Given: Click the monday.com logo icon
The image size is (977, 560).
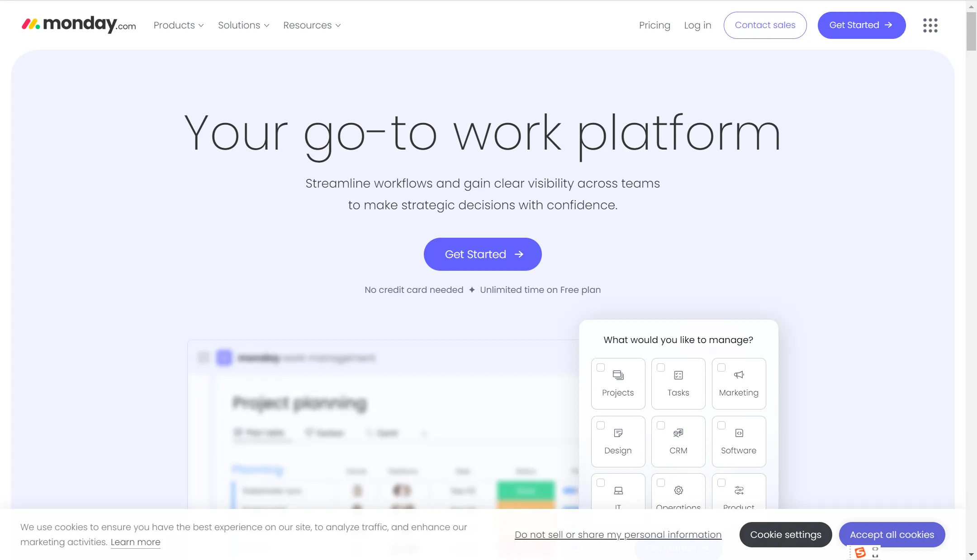Looking at the screenshot, I should pos(30,24).
